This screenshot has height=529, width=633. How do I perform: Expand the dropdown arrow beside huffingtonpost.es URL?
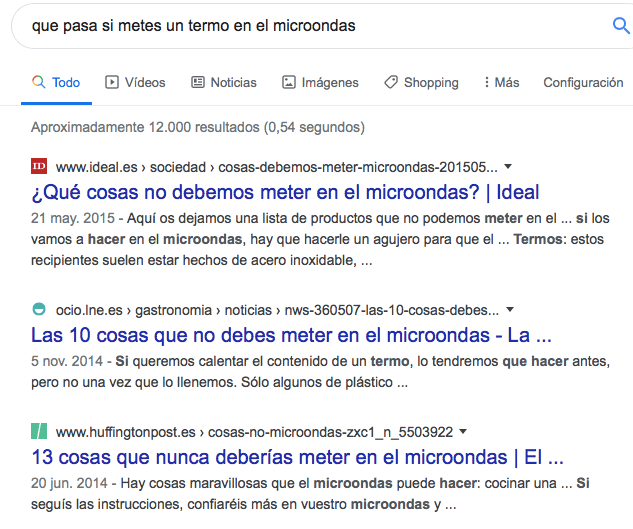pos(464,432)
